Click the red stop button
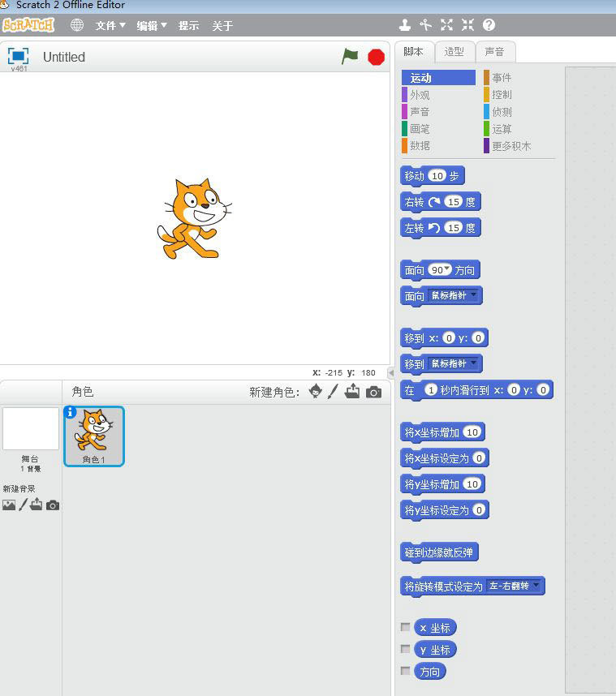This screenshot has height=696, width=616. [376, 58]
